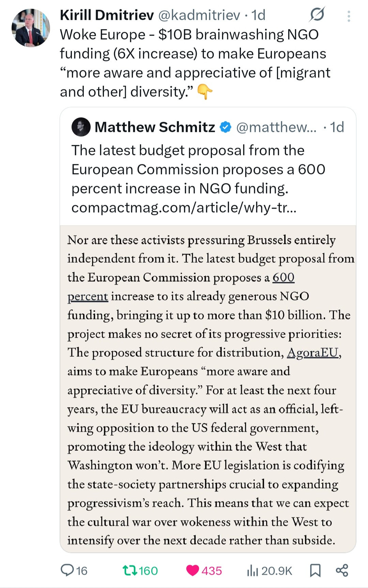Toggle the heart like button
Image resolution: width=368 pixels, height=588 pixels.
click(x=193, y=570)
